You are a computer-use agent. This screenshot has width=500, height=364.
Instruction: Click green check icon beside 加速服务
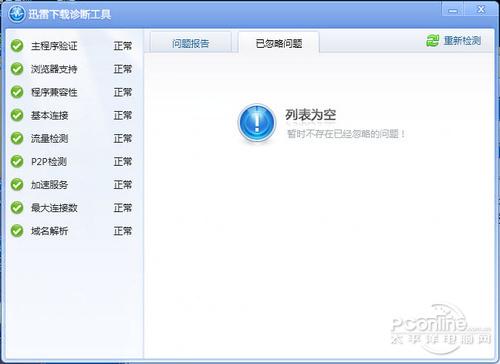coord(17,185)
